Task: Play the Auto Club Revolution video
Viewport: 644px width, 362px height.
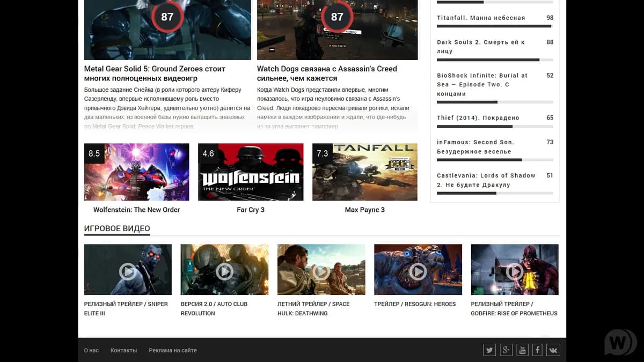Action: click(x=224, y=272)
